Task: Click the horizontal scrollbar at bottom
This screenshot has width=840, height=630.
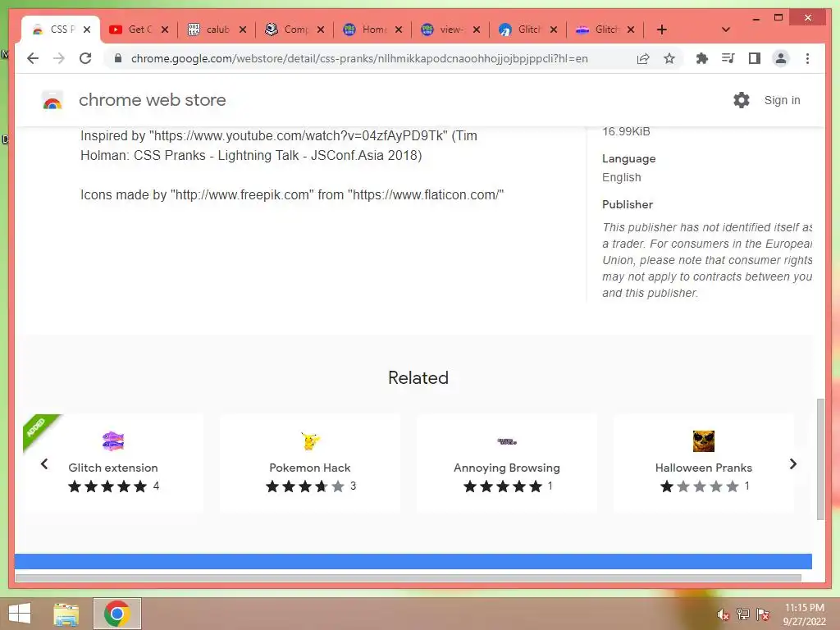Action: (409, 578)
